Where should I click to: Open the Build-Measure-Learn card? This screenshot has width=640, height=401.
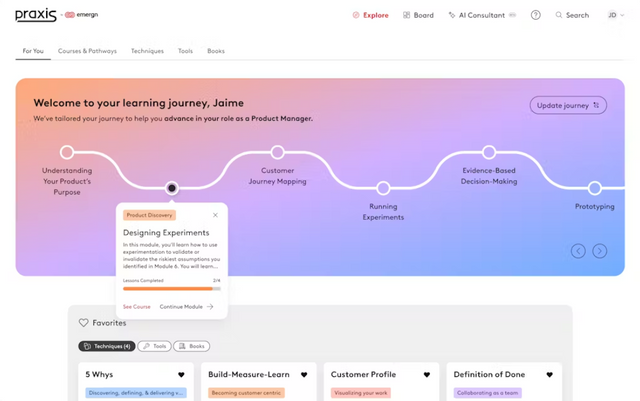tap(259, 381)
